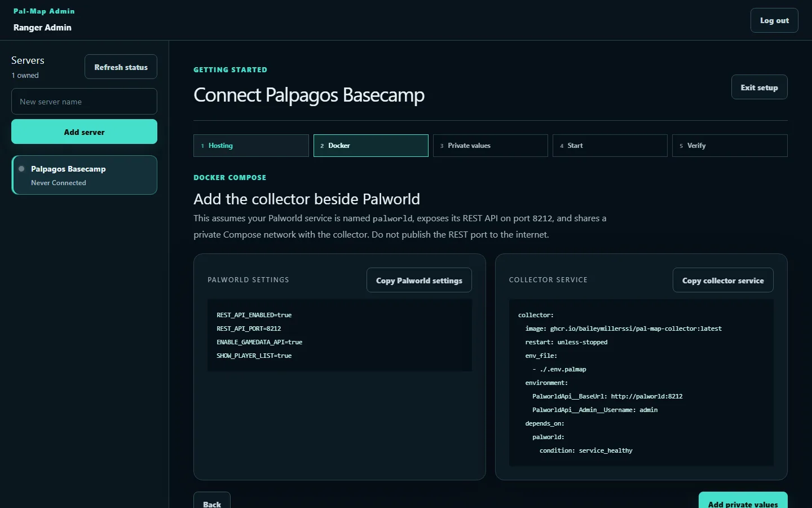Select the Palpagos Basecamp server card
This screenshot has height=508, width=812.
85,175
